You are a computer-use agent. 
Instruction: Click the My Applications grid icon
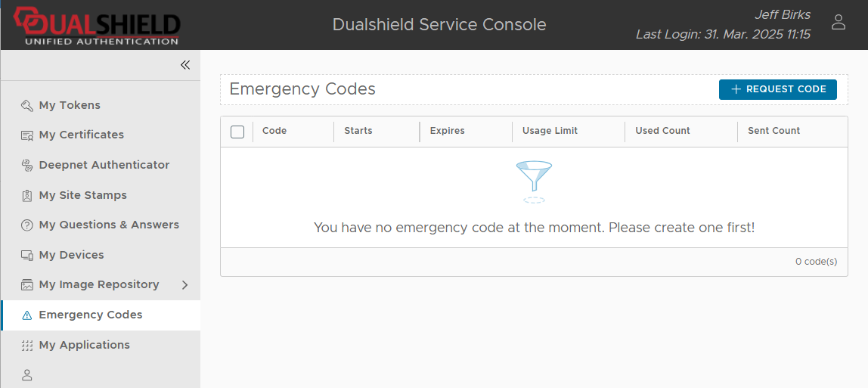tap(27, 346)
